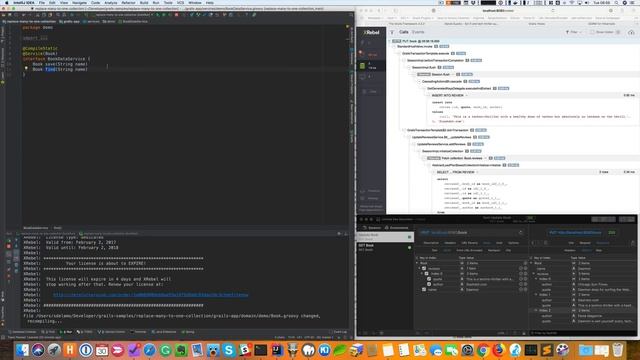Click the red Stop icon in IntelliJ toolbar
This screenshot has height=360, width=640.
(x=176, y=15)
